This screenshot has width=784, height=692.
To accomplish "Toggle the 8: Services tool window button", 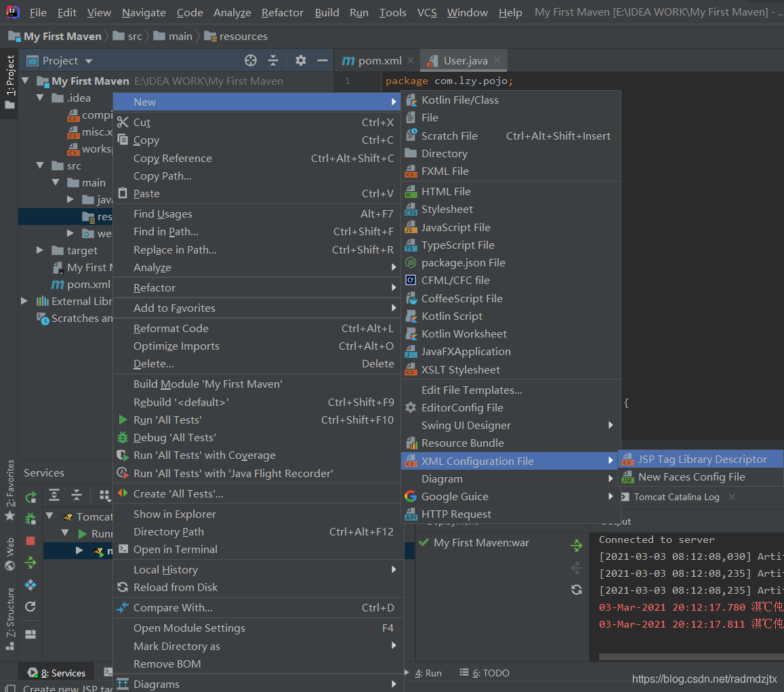I will 56,673.
